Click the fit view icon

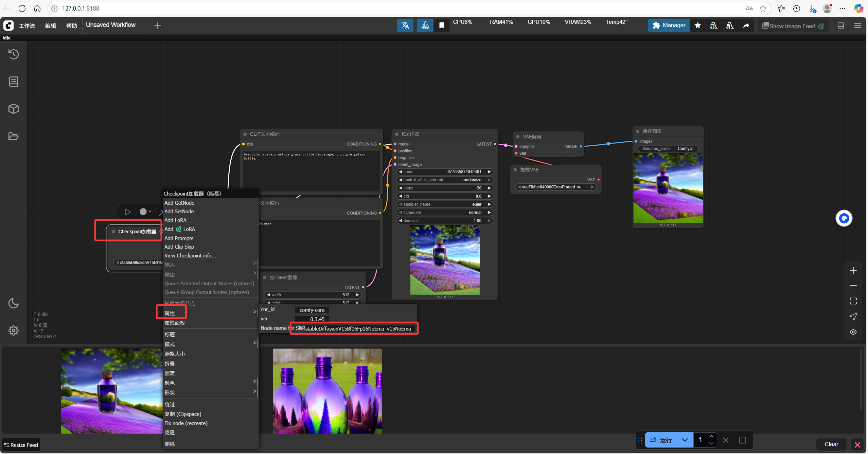tap(853, 301)
